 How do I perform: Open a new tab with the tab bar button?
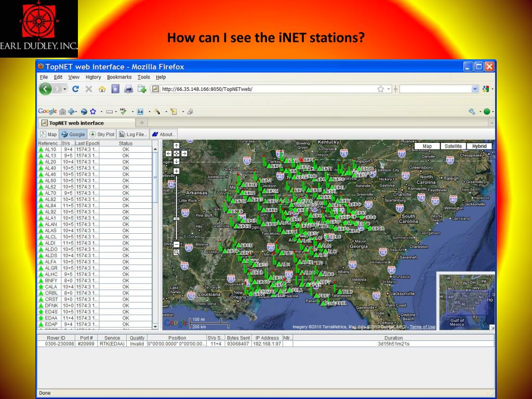pos(142,123)
